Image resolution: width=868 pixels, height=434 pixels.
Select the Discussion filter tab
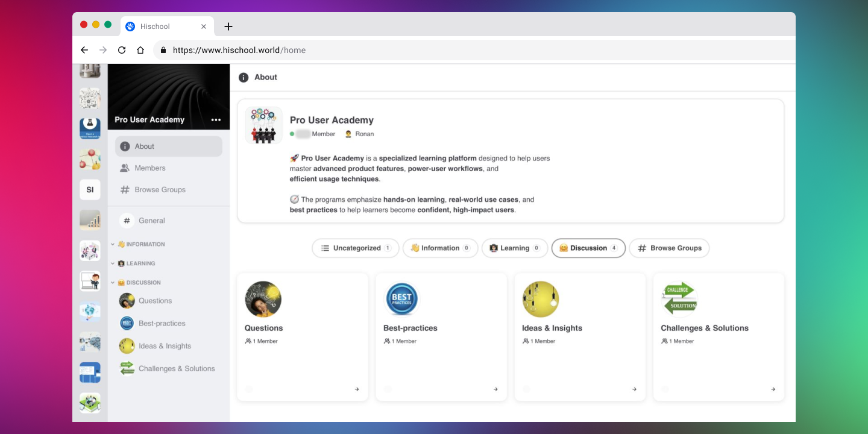tap(588, 248)
